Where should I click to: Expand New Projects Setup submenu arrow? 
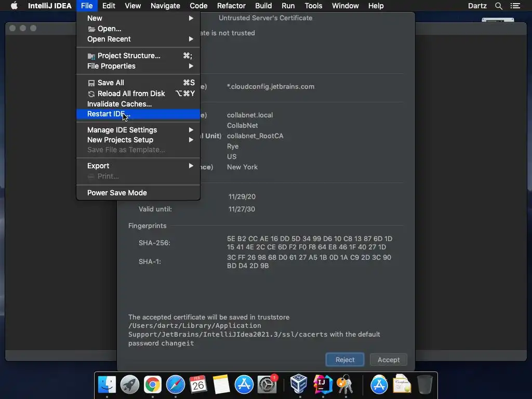click(x=191, y=140)
